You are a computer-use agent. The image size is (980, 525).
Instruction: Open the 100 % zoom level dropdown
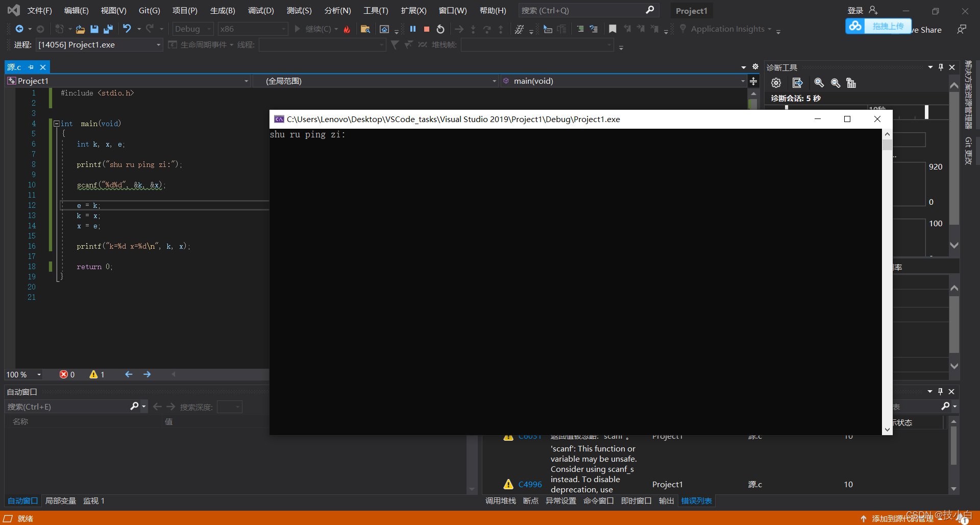click(x=23, y=374)
